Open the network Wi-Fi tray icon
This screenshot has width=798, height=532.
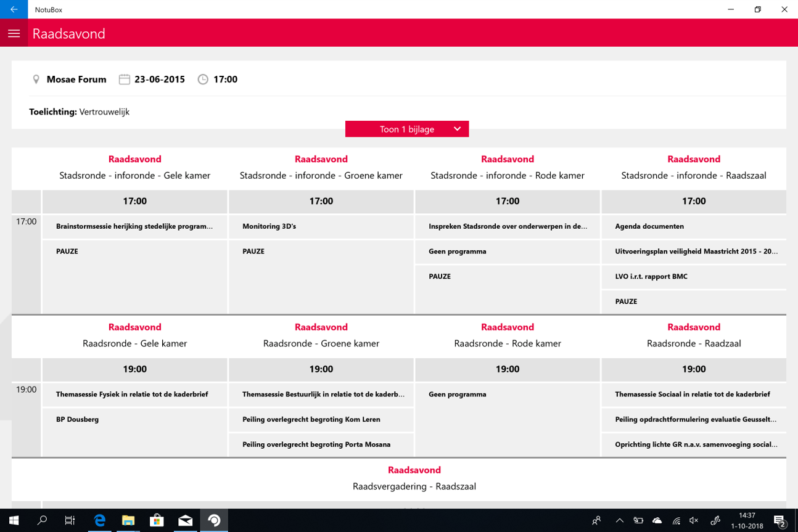(x=676, y=521)
